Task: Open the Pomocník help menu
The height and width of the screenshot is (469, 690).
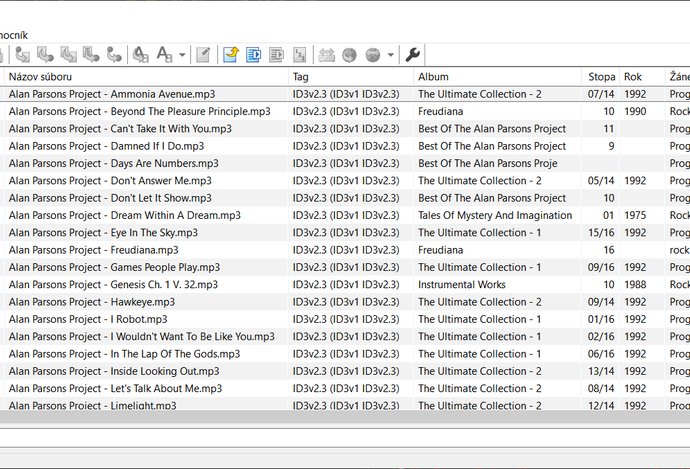Action: pos(12,35)
